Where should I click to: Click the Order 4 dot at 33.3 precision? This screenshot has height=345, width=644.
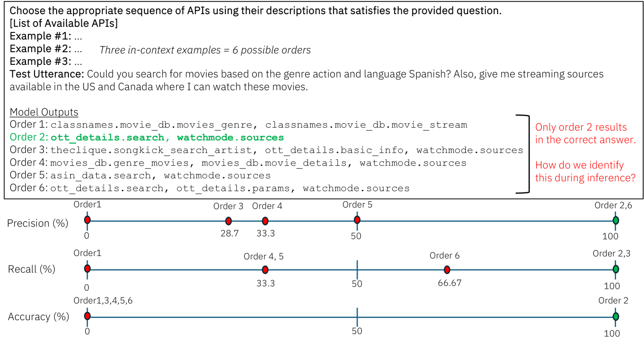click(x=265, y=221)
